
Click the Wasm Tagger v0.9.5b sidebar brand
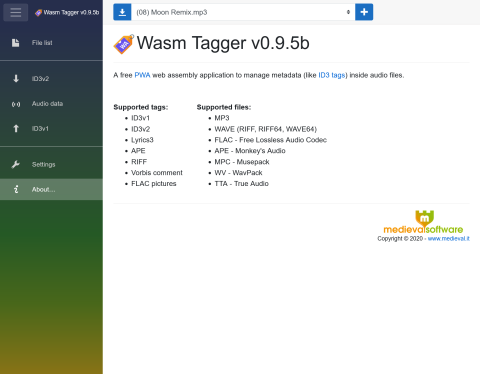pyautogui.click(x=67, y=12)
